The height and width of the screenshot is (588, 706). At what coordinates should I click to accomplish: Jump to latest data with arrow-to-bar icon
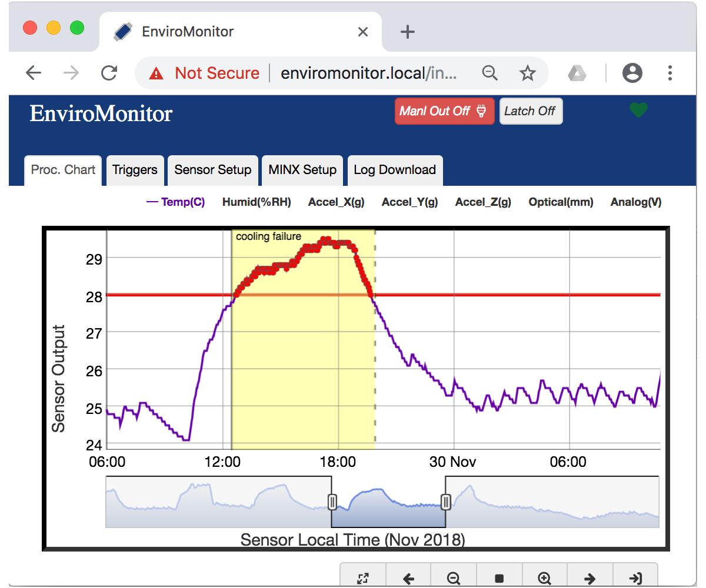[x=635, y=578]
